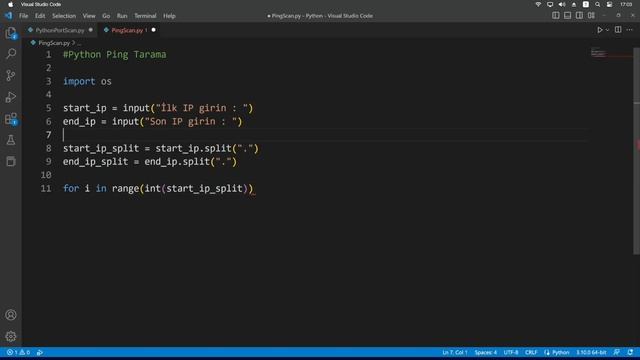This screenshot has height=360, width=640.
Task: Open the Search view
Action: pos(11,53)
